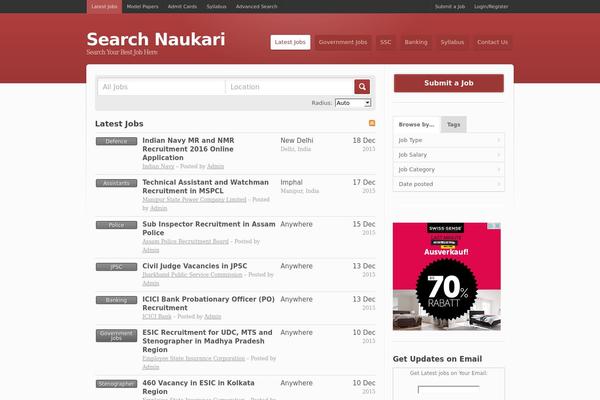Click the big Submit a Job button
The image size is (600, 400).
coord(448,83)
